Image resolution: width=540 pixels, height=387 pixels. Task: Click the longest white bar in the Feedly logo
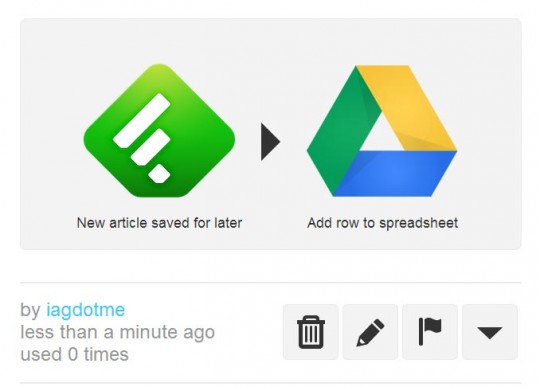(142, 120)
